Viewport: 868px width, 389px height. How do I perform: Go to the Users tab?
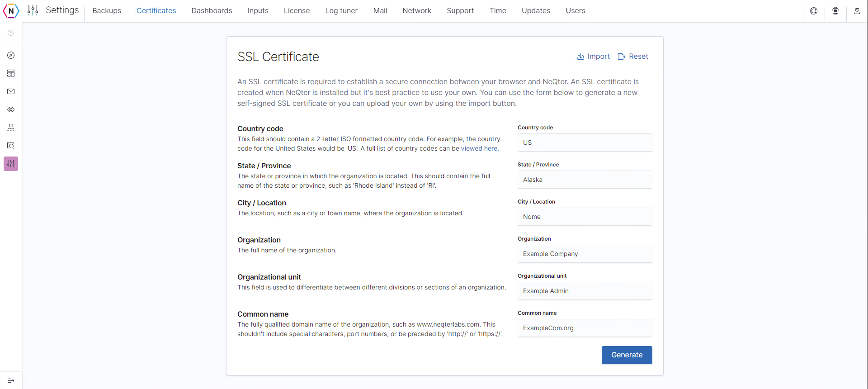tap(576, 11)
